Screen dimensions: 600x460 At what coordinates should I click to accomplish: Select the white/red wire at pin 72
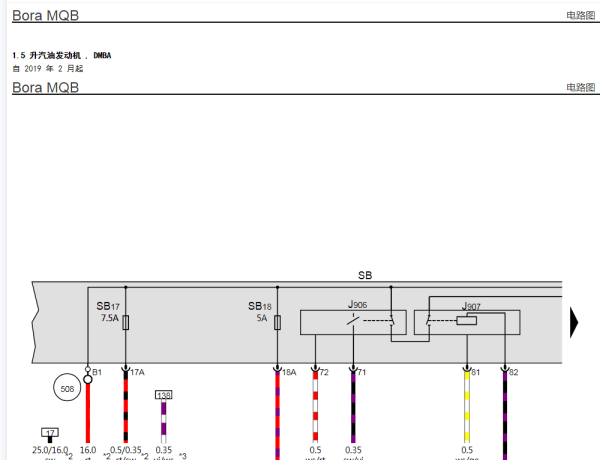point(315,408)
